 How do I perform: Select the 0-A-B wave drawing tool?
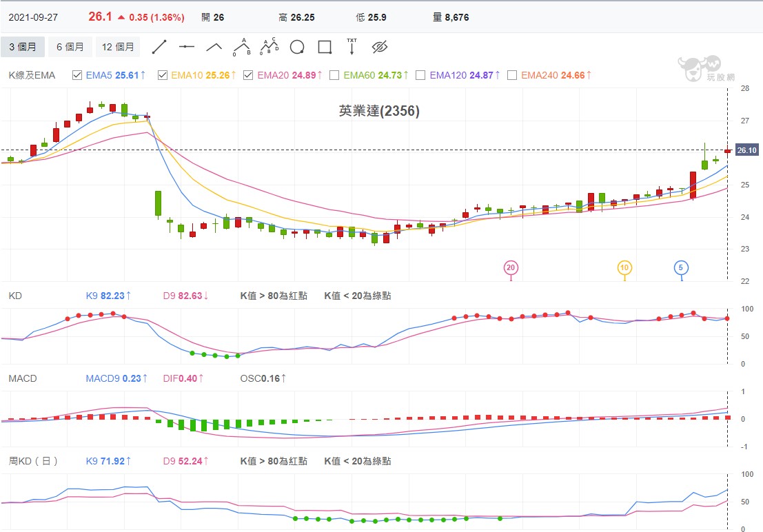[x=242, y=48]
